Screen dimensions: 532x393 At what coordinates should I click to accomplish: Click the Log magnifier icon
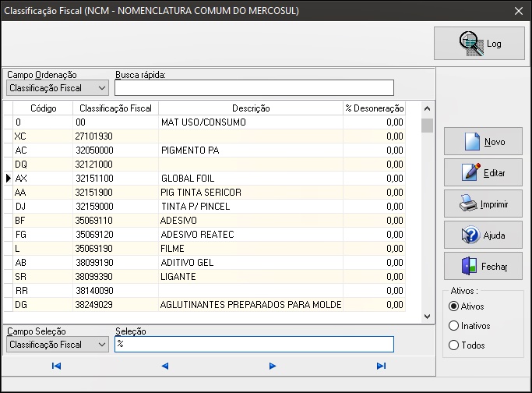[x=471, y=44]
